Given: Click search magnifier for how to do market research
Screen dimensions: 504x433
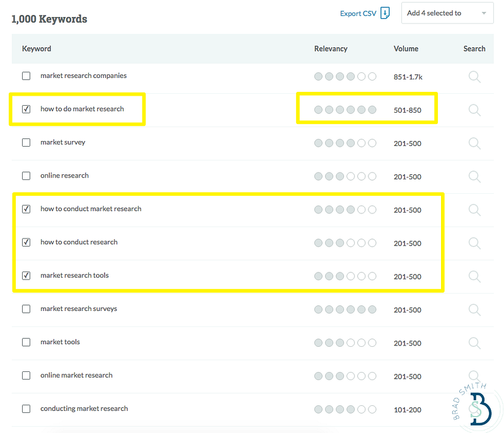Looking at the screenshot, I should [474, 110].
